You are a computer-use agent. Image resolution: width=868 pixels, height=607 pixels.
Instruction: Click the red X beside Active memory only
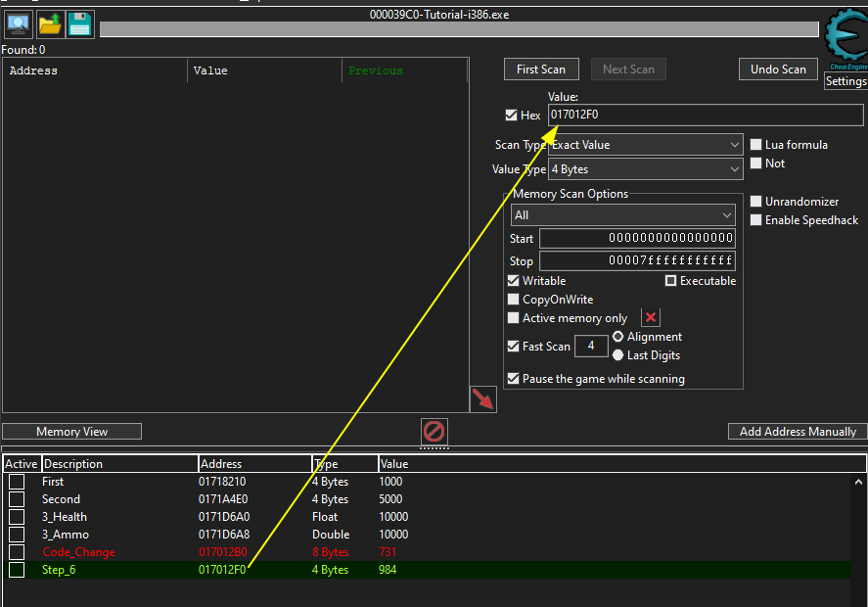click(x=651, y=318)
